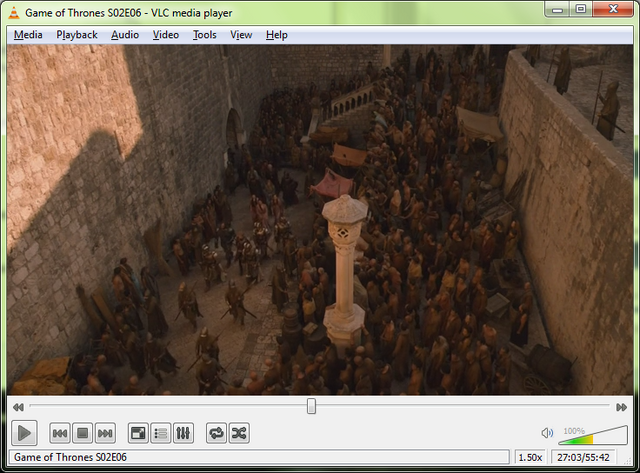Click the video display area
Image resolution: width=640 pixels, height=473 pixels.
coord(320,220)
